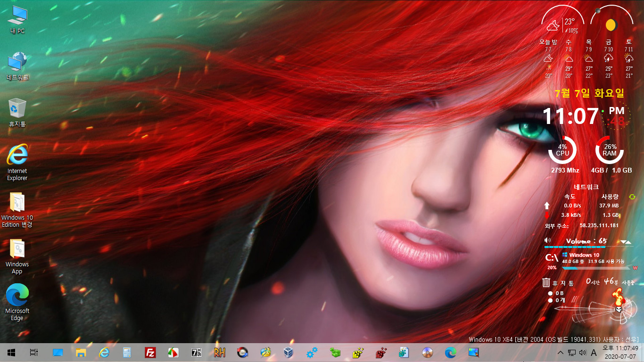Launch Microsoft Edge from the taskbar
This screenshot has width=644, height=362.
tap(451, 352)
